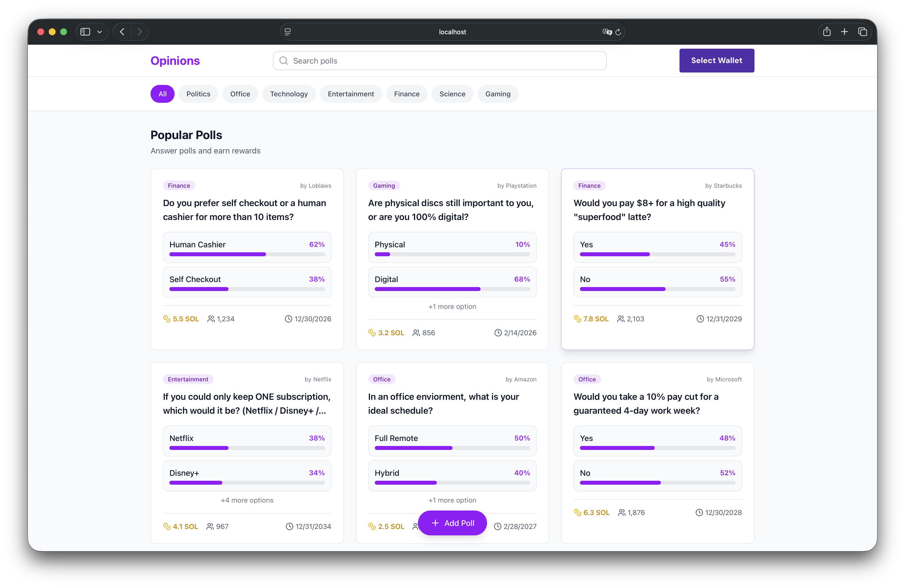The image size is (905, 588).
Task: Expand +1 more option on the physical discs poll
Action: (x=452, y=306)
